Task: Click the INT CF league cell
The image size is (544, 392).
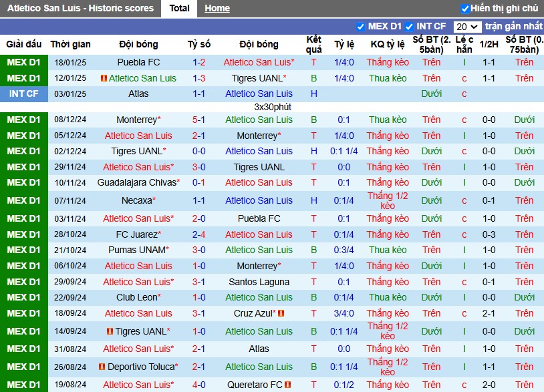Action: tap(24, 93)
